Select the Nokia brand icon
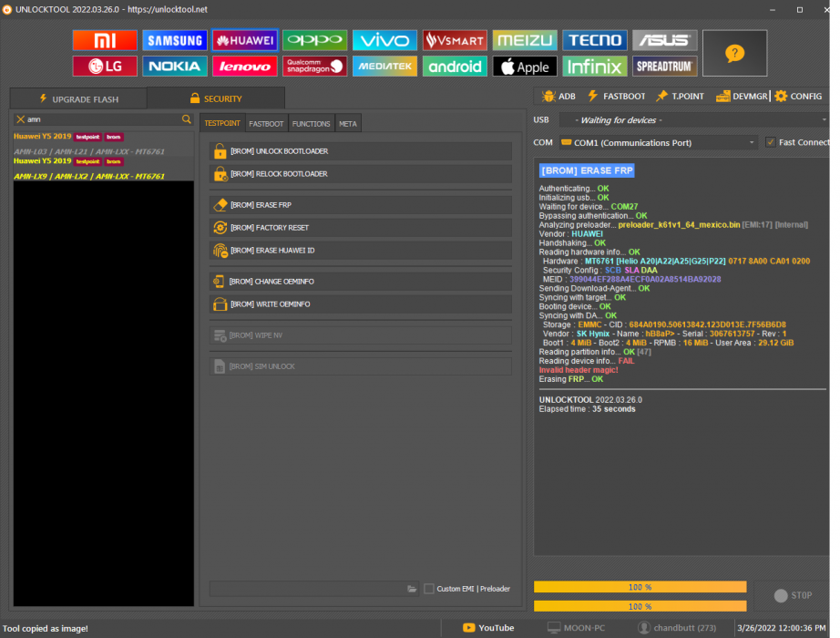Viewport: 840px width, 638px height. coord(175,66)
